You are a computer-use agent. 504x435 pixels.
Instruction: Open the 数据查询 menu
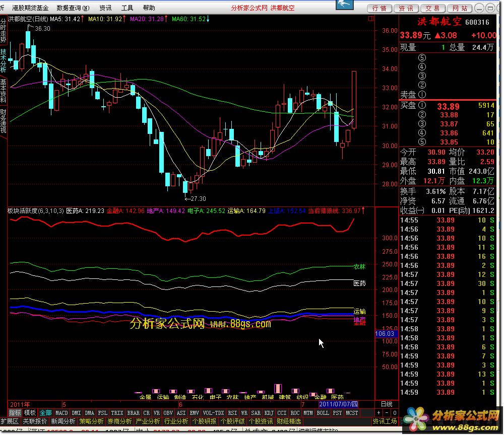[73, 8]
